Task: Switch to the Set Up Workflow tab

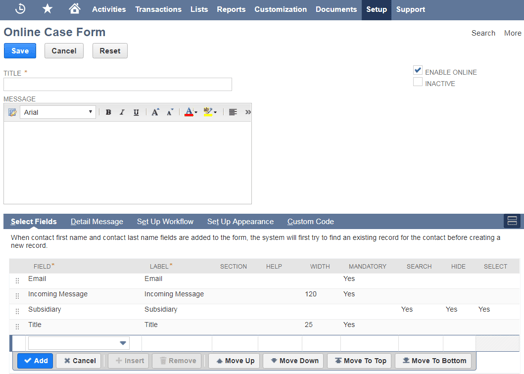Action: coord(165,222)
